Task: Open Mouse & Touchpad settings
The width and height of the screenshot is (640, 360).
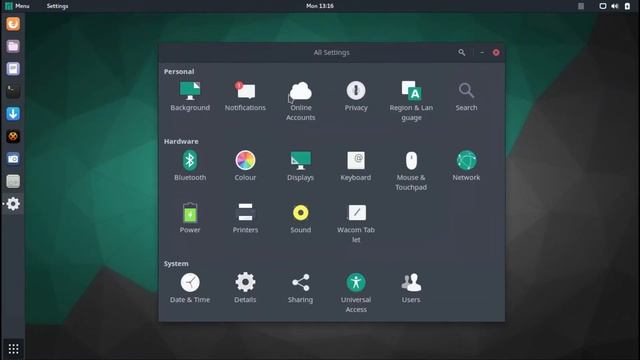Action: pos(411,171)
